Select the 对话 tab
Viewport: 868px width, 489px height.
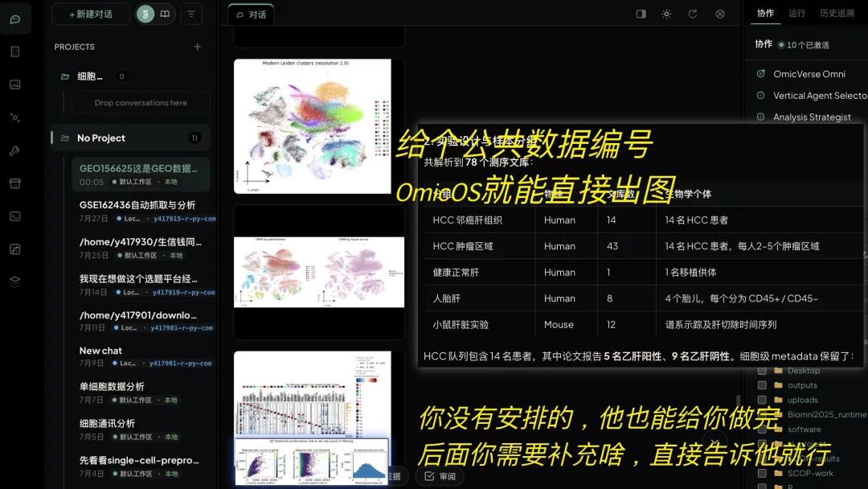click(251, 15)
